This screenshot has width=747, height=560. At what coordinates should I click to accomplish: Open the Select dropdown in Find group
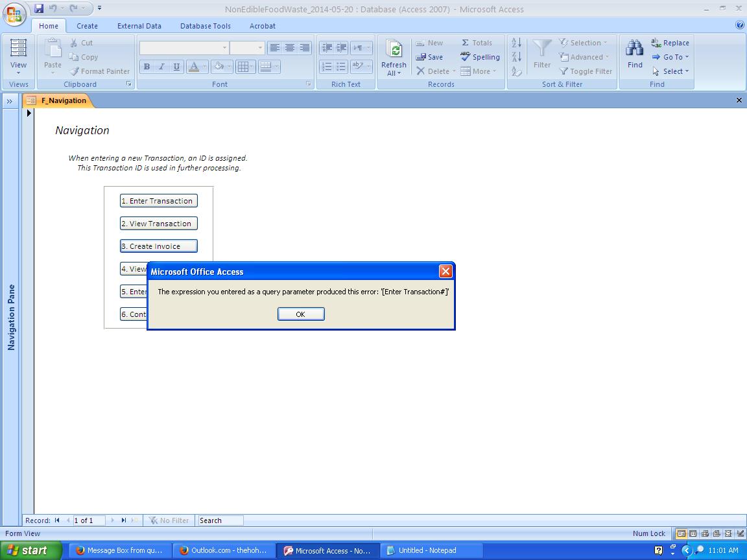670,71
